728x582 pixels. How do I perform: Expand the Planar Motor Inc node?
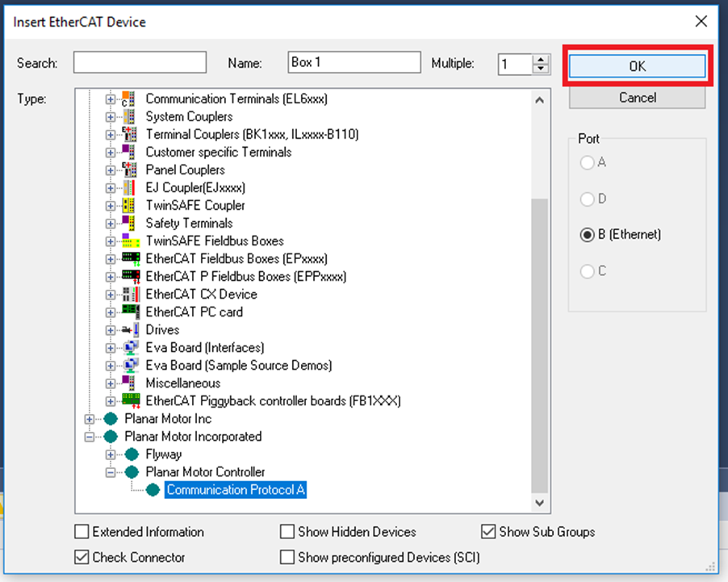90,419
